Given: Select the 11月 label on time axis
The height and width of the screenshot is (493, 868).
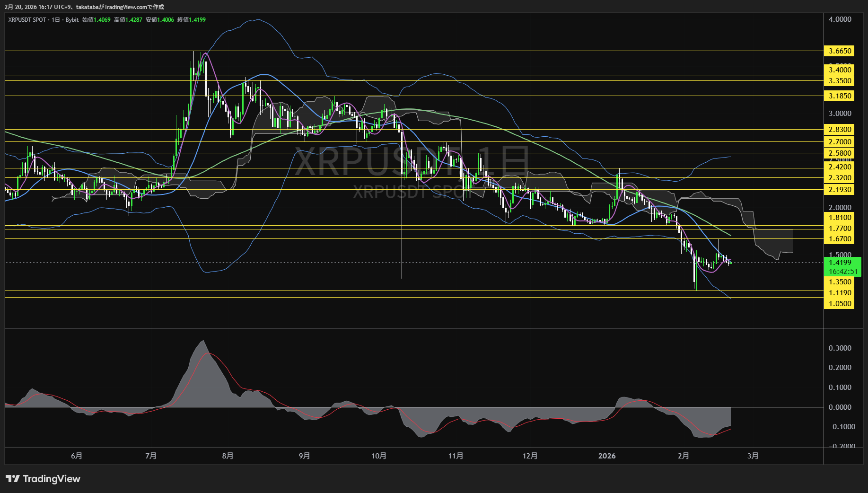Looking at the screenshot, I should pos(456,456).
